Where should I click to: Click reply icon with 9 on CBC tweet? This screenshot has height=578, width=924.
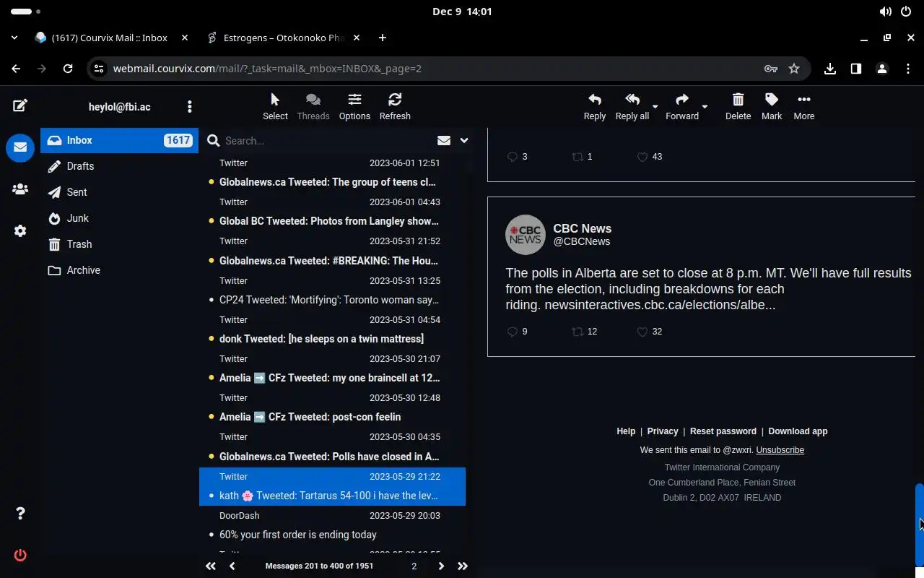coord(513,332)
